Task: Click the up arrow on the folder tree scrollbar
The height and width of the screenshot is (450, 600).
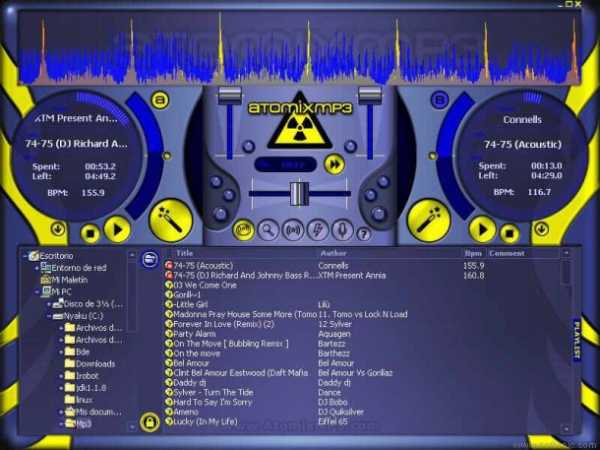Action: (x=132, y=254)
